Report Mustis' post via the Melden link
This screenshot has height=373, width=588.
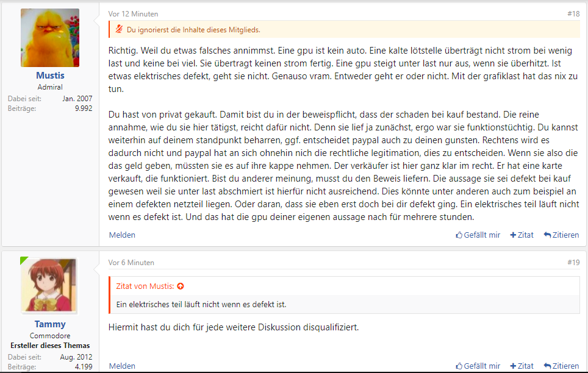[x=121, y=235]
